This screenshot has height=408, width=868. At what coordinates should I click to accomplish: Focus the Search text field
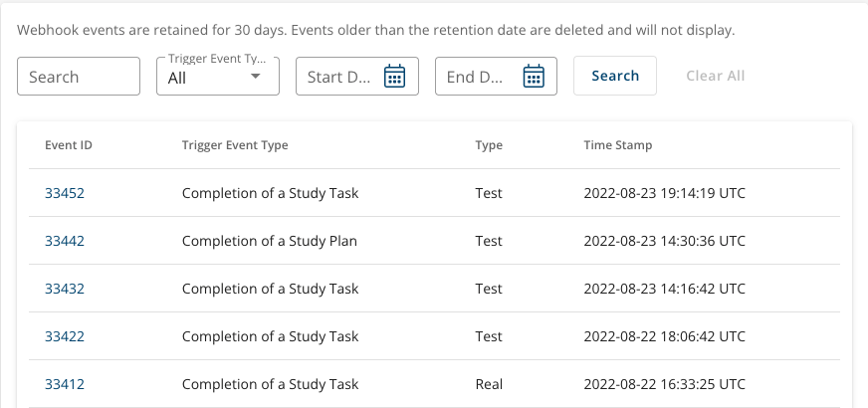click(79, 77)
